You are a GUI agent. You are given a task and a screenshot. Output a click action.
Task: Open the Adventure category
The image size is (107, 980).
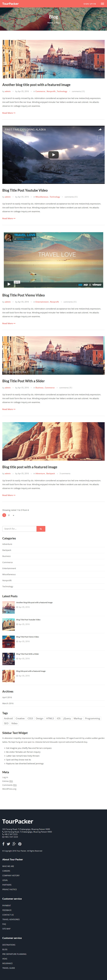pos(7,544)
